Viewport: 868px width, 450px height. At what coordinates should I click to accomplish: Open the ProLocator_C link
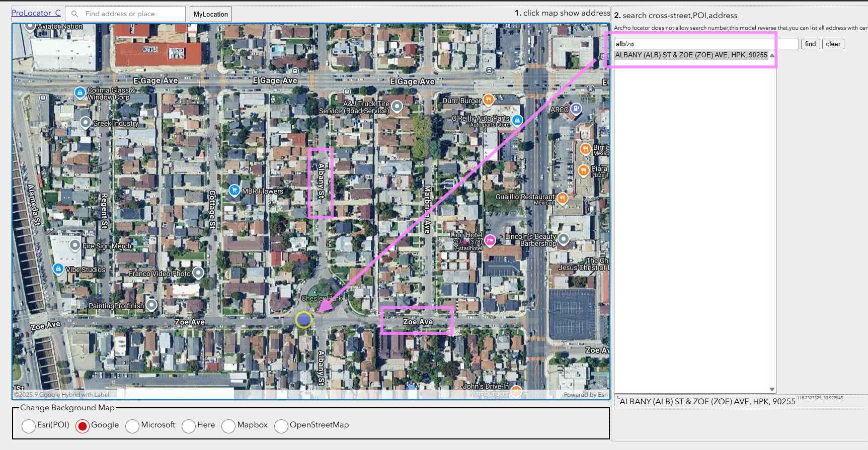tap(36, 13)
